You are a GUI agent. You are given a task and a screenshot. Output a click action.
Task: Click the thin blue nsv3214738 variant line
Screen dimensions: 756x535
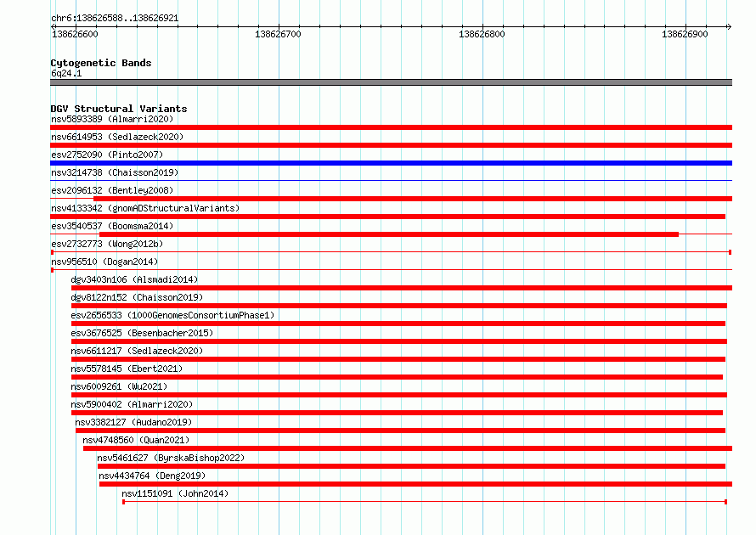tap(391, 181)
